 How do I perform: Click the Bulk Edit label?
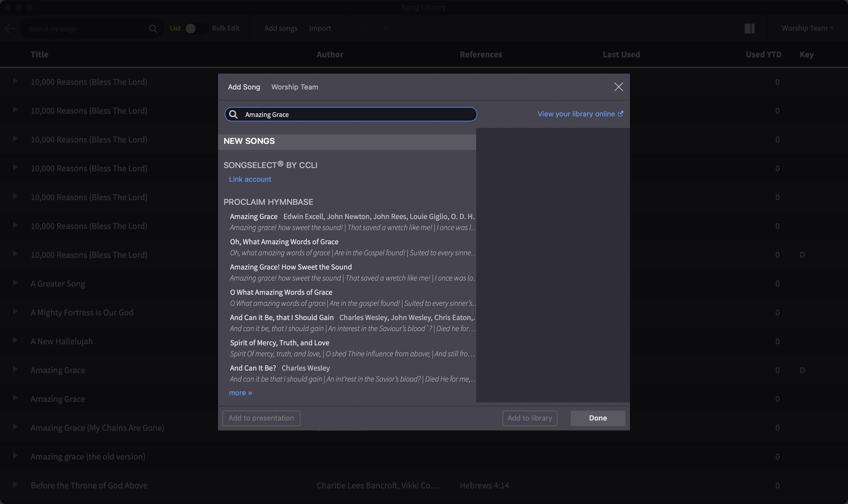pyautogui.click(x=225, y=28)
